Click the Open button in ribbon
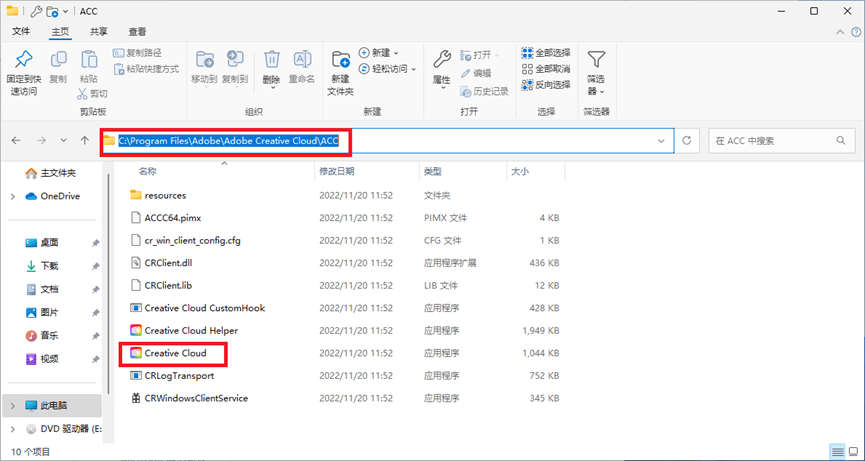Viewport: 865px width, 461px height. tap(479, 55)
